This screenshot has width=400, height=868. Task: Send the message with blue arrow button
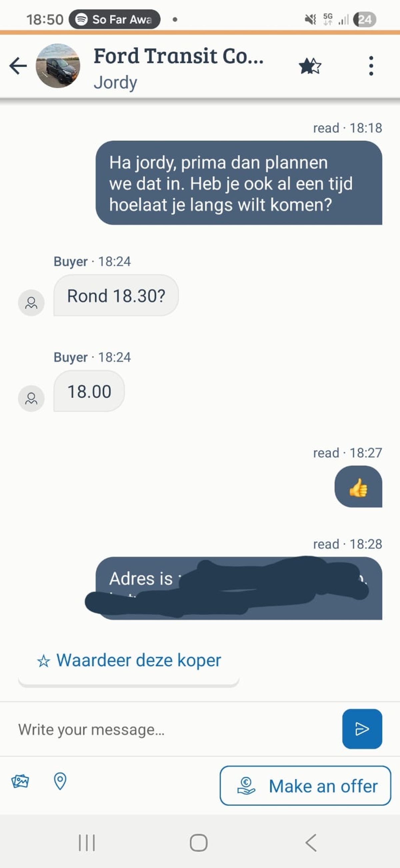362,729
